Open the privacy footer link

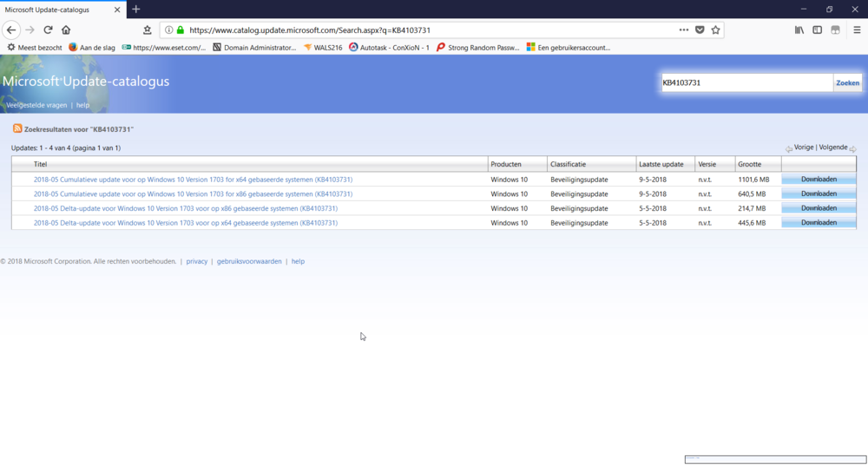pyautogui.click(x=196, y=261)
